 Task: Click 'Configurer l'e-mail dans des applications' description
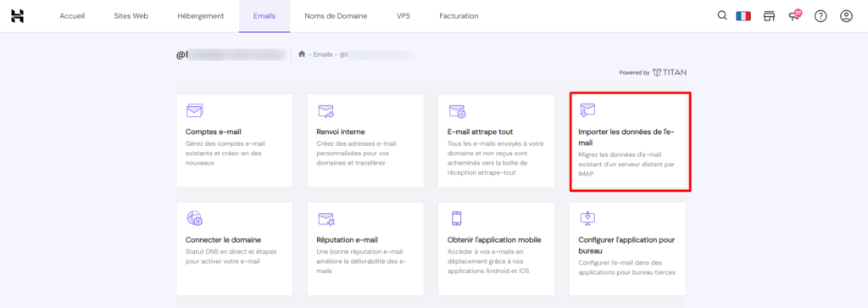click(626, 267)
